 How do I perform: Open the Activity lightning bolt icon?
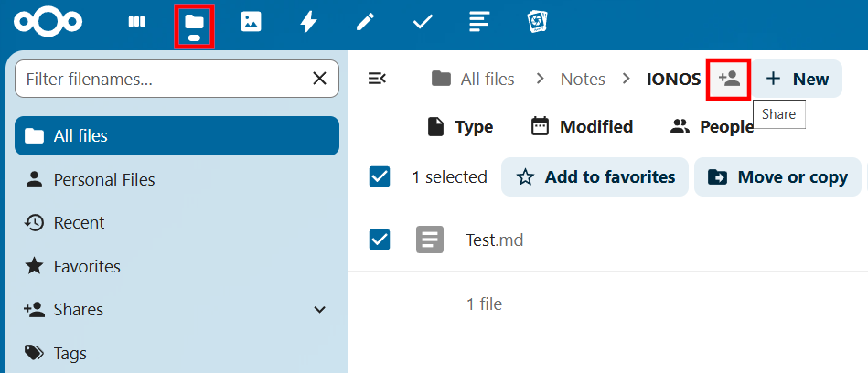308,22
